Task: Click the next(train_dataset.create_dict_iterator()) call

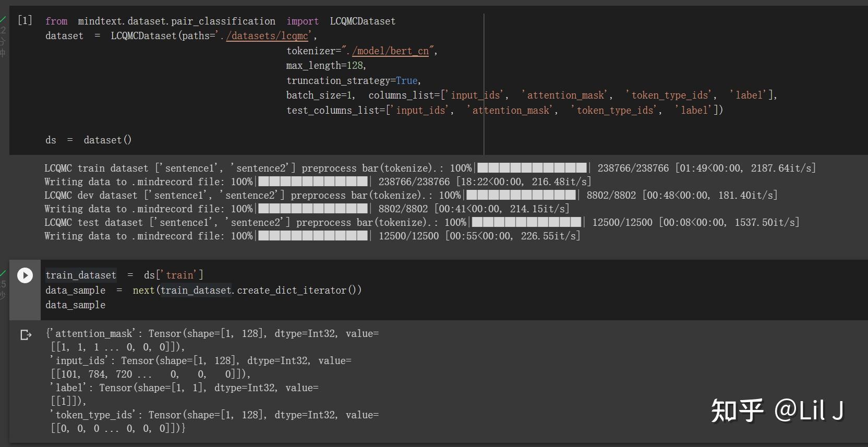Action: coord(247,291)
